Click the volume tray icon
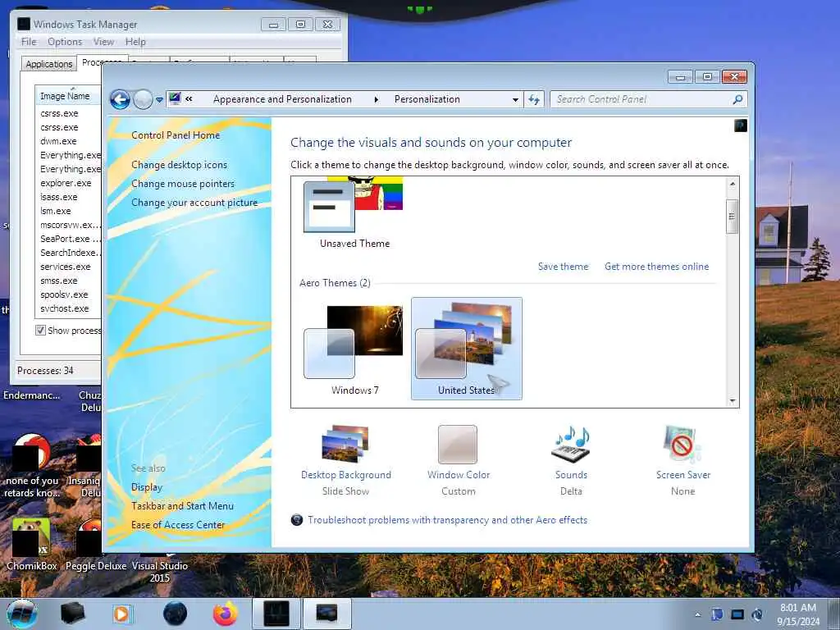Screen dimensions: 840x630 coord(757,614)
